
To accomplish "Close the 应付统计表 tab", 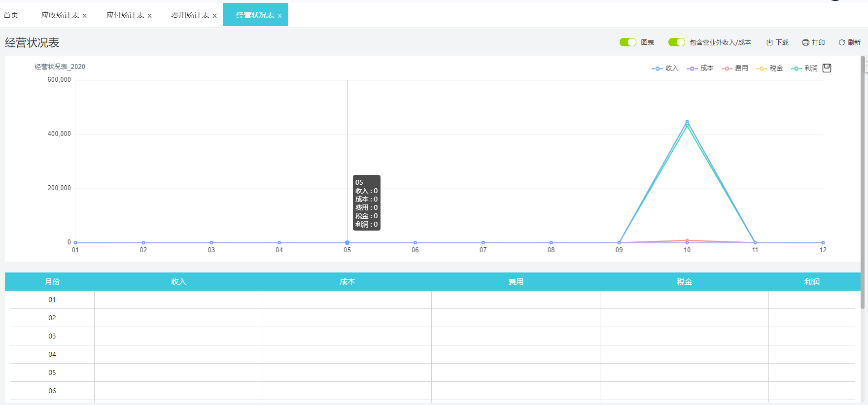I will tap(150, 16).
